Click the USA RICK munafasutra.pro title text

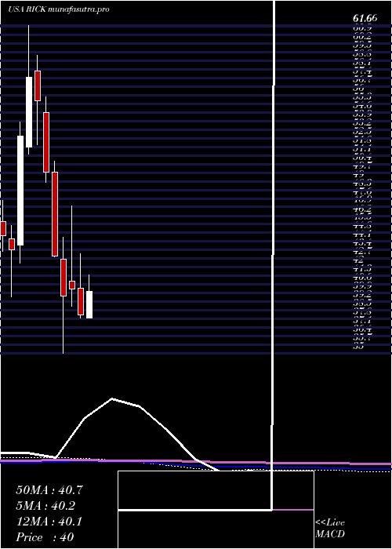click(x=59, y=9)
